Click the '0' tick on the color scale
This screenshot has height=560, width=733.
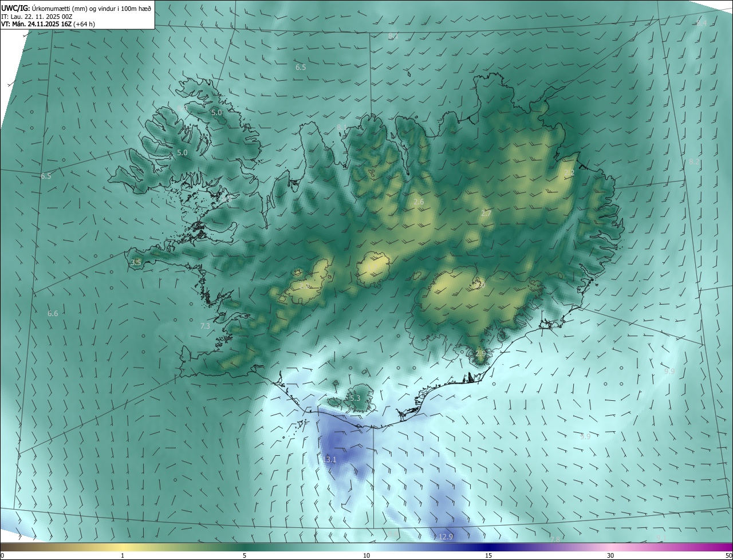[x=2, y=556]
